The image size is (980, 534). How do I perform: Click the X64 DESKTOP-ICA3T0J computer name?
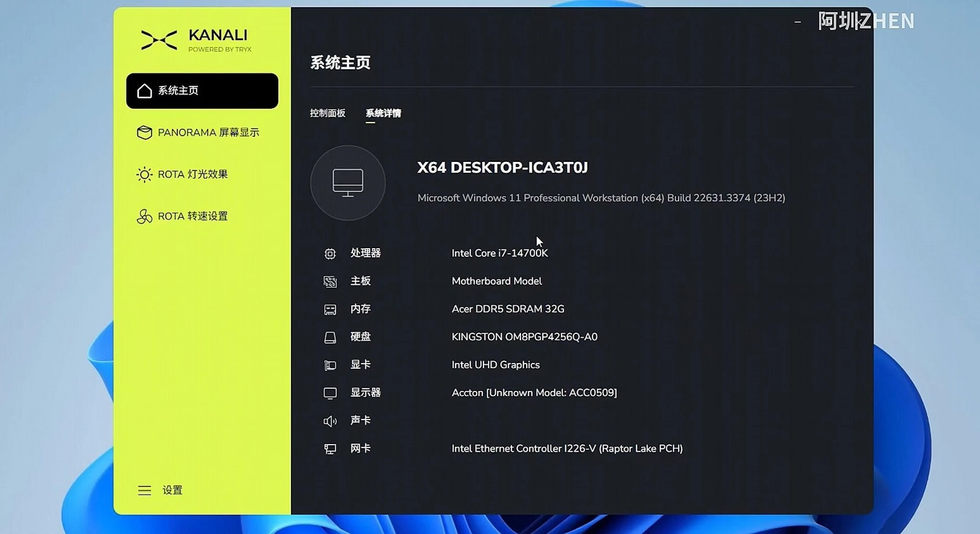[x=503, y=167]
